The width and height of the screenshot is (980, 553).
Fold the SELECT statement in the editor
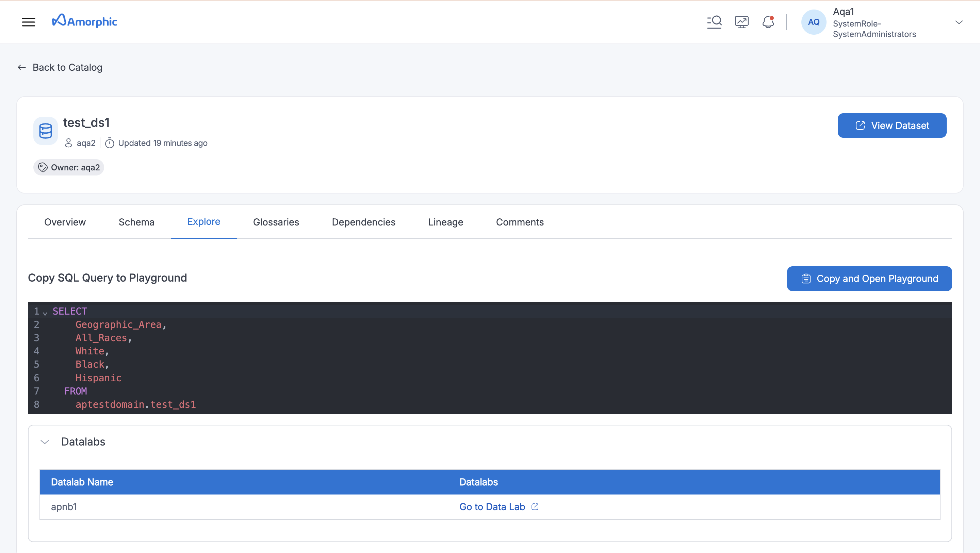(x=45, y=313)
